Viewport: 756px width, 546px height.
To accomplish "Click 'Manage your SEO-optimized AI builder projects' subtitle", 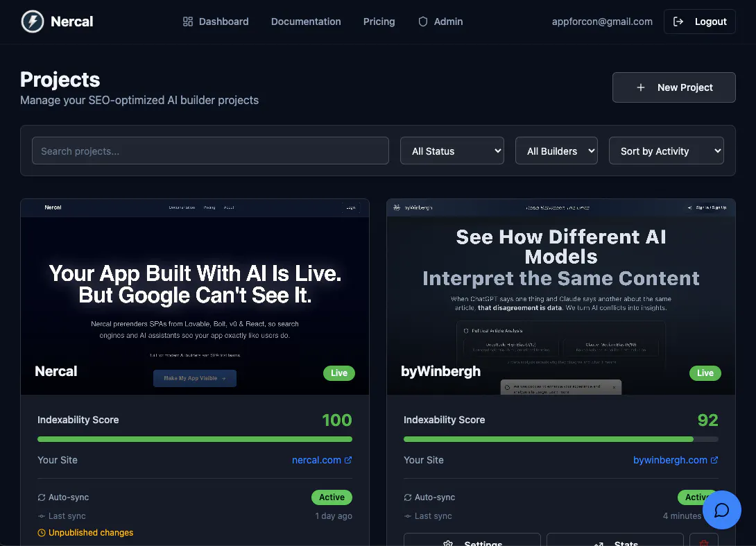I will (139, 101).
